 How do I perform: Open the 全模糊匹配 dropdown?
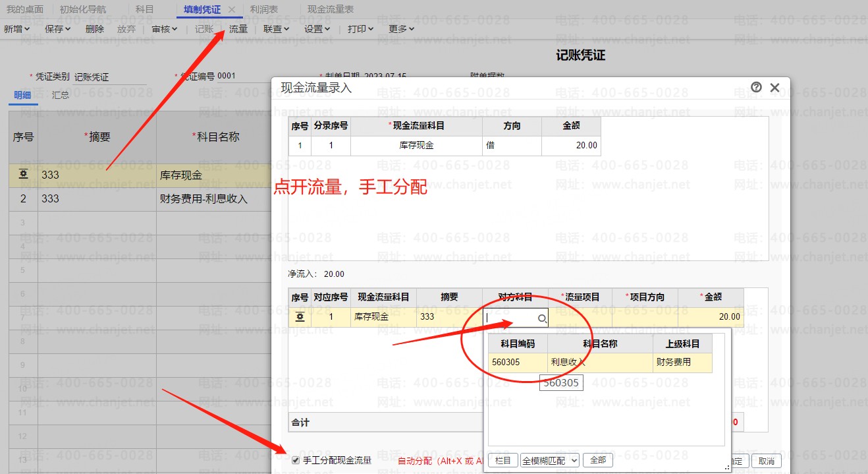(x=549, y=460)
